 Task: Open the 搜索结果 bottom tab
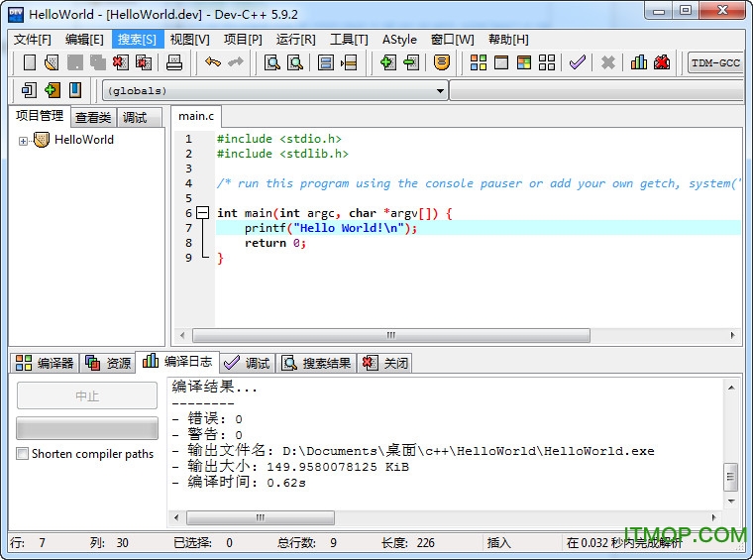point(317,363)
